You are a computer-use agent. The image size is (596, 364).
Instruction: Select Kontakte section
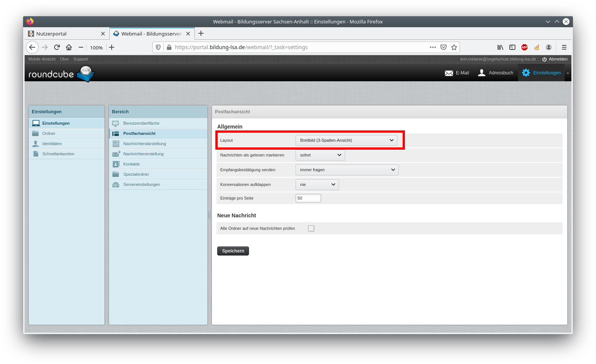[158, 164]
